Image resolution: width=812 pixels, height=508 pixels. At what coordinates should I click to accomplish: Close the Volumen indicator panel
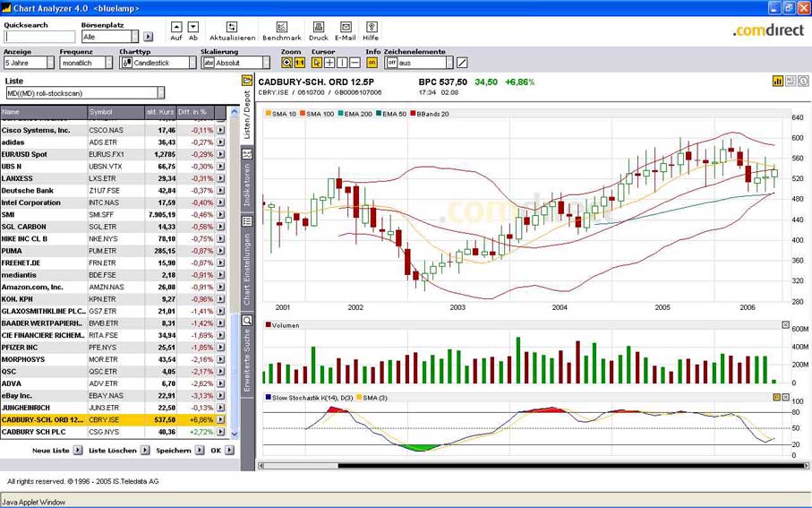coord(785,325)
